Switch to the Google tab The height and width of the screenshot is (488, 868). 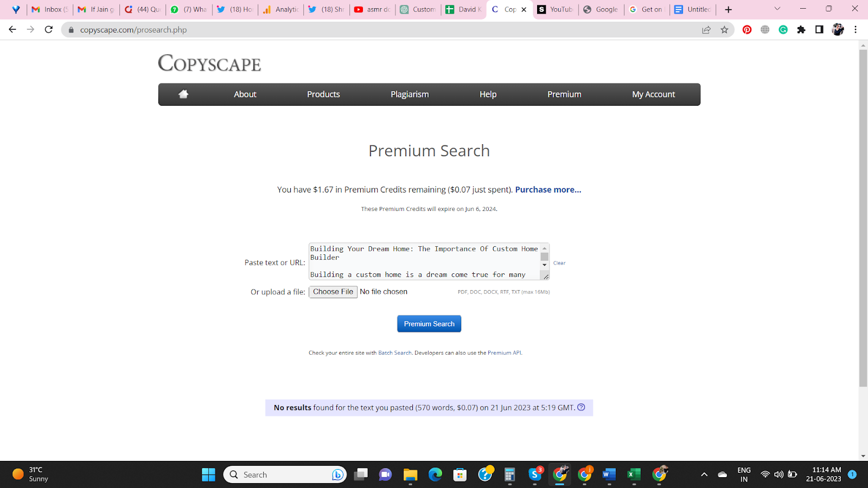(x=601, y=9)
